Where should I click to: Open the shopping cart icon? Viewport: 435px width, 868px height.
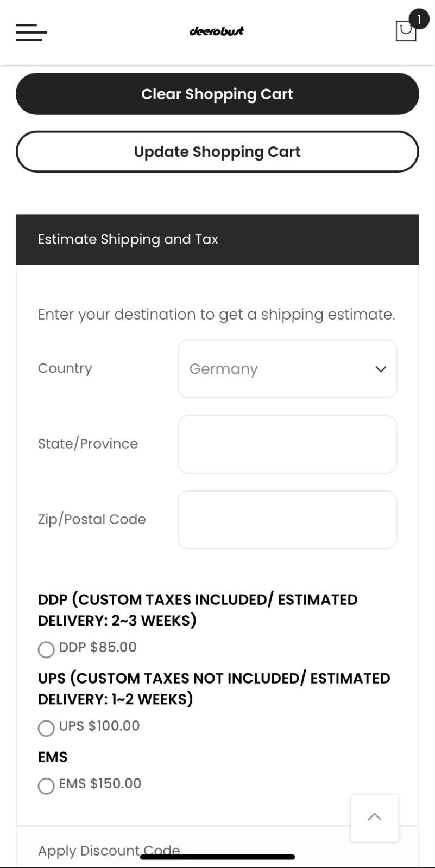(405, 31)
